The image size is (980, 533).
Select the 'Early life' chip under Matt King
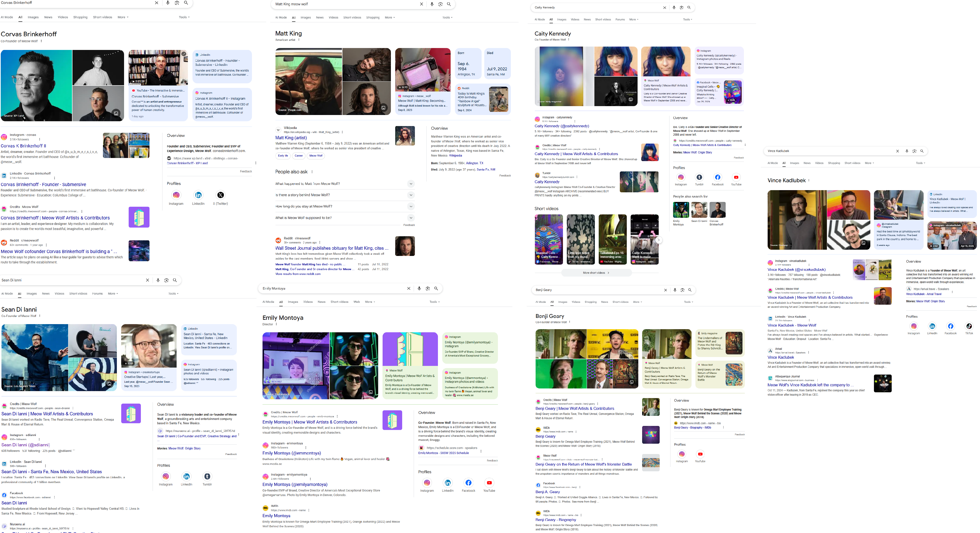click(x=283, y=156)
